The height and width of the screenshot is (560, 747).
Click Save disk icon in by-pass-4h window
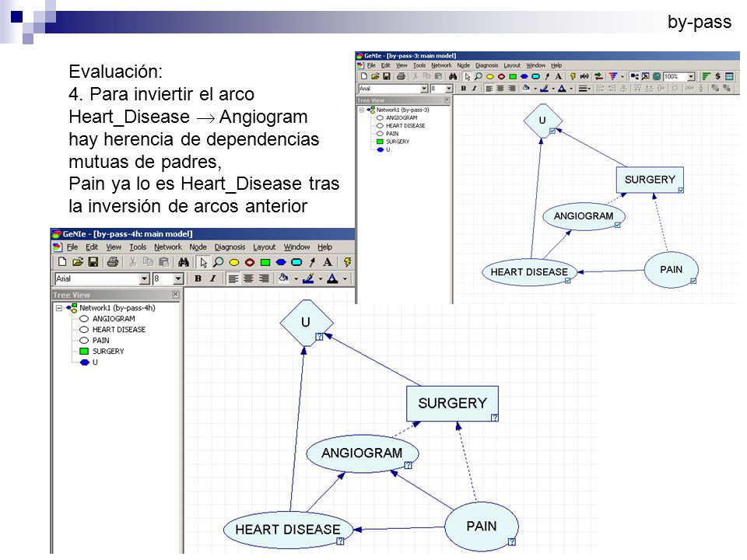(93, 262)
